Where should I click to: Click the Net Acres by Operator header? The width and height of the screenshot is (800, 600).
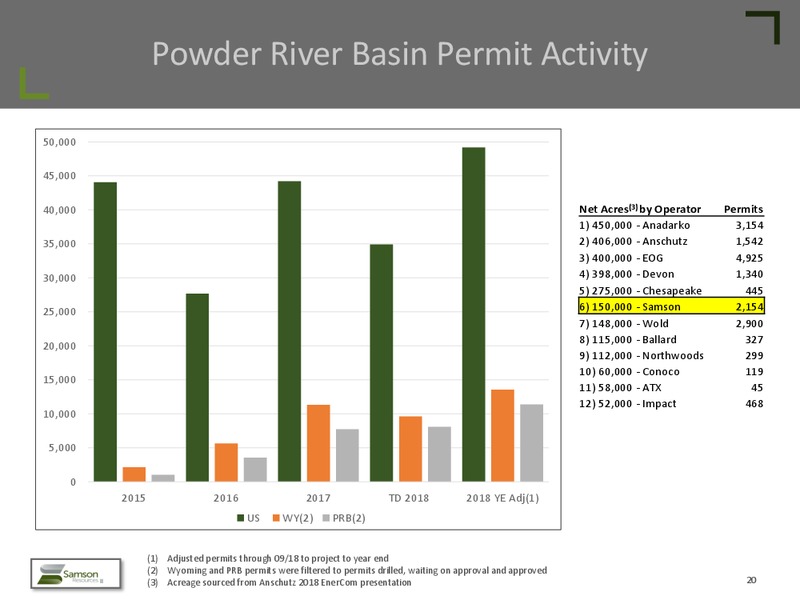tap(640, 209)
